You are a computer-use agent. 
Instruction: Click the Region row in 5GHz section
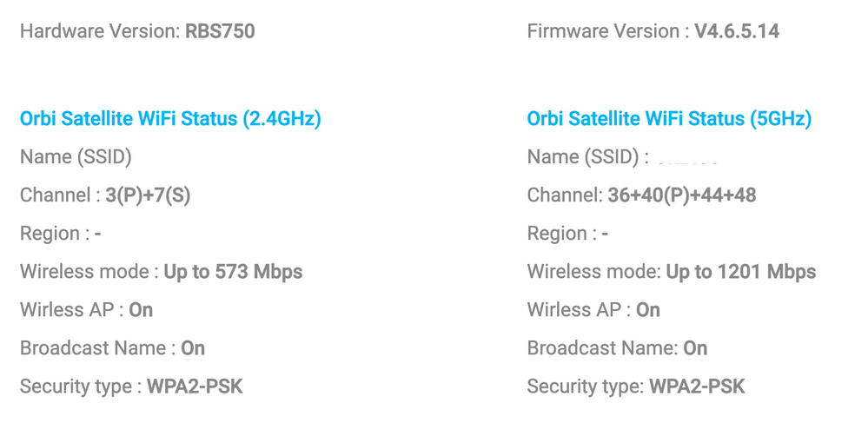(x=567, y=234)
